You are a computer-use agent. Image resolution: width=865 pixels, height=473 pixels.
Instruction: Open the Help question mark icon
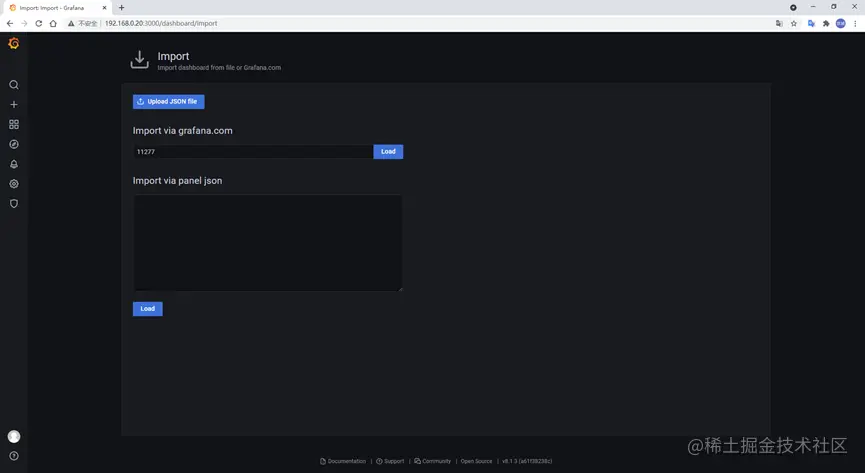14,456
